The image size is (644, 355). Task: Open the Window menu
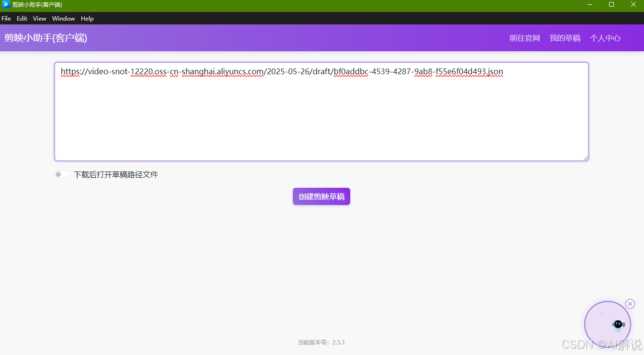tap(64, 19)
